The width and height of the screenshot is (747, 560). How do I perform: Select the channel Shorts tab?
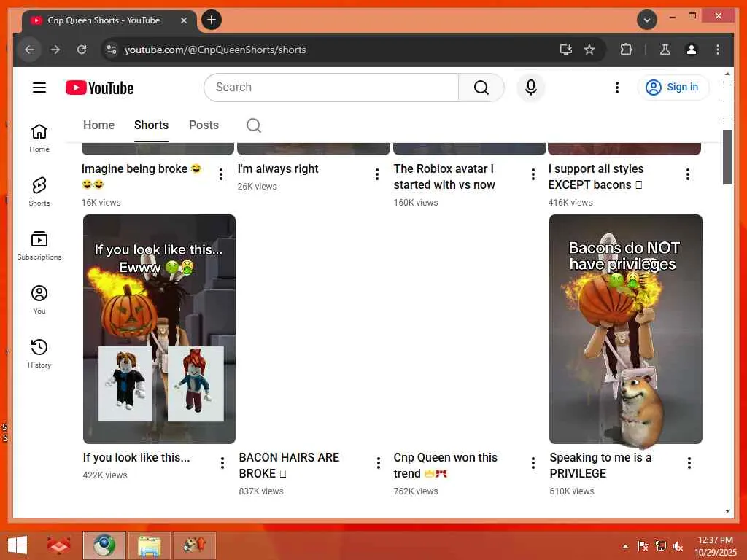[x=152, y=125]
